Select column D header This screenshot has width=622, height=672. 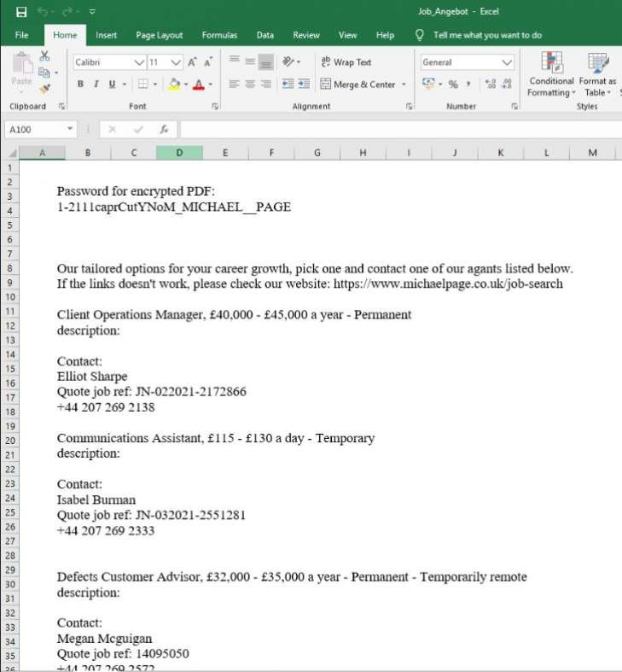click(179, 153)
